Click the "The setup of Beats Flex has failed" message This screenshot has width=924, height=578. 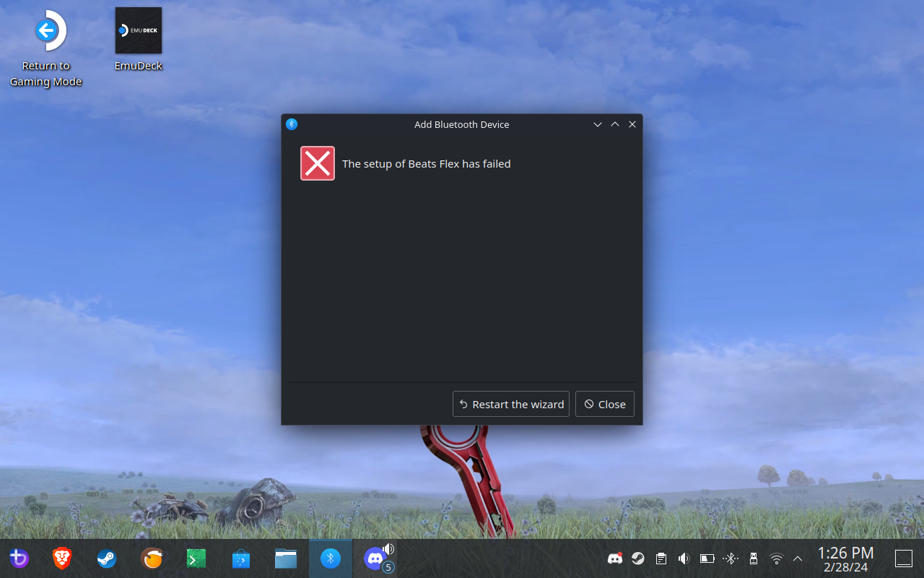click(426, 164)
